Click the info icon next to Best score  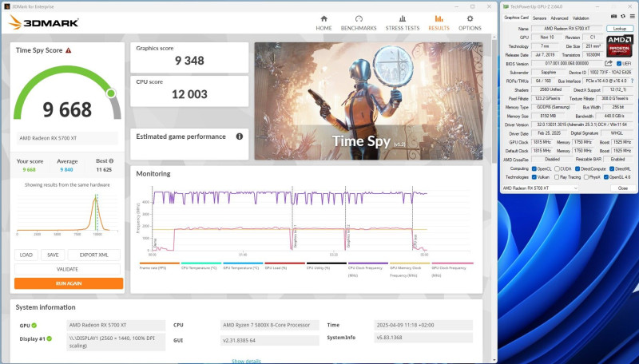point(111,160)
